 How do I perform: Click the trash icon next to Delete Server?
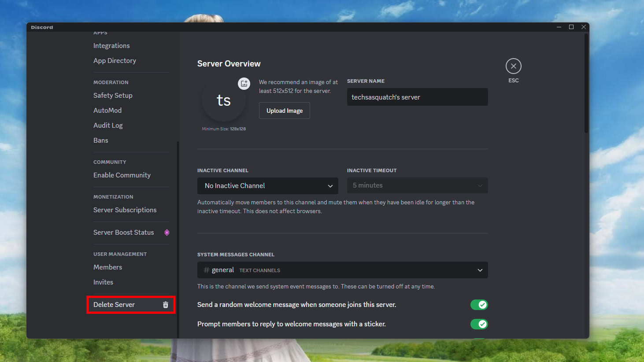pos(166,305)
